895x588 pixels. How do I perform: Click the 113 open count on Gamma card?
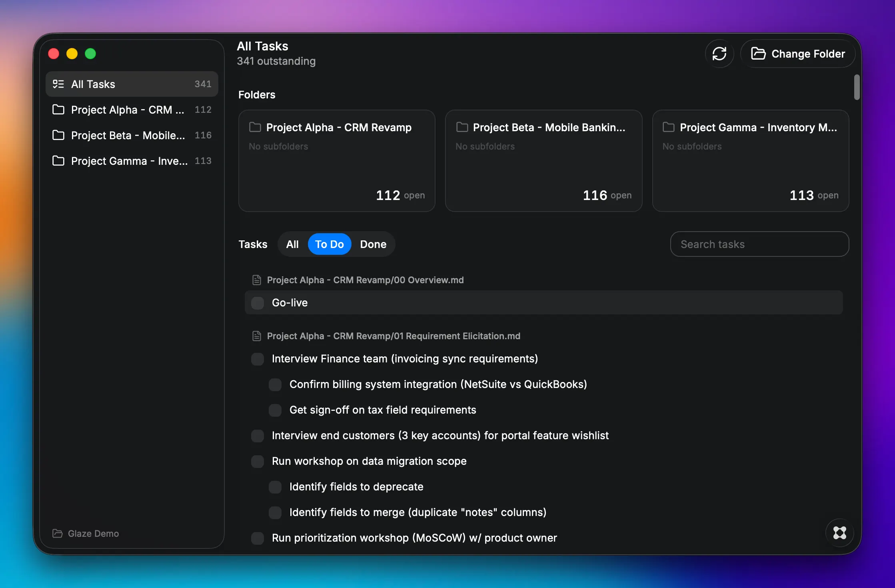pos(814,195)
